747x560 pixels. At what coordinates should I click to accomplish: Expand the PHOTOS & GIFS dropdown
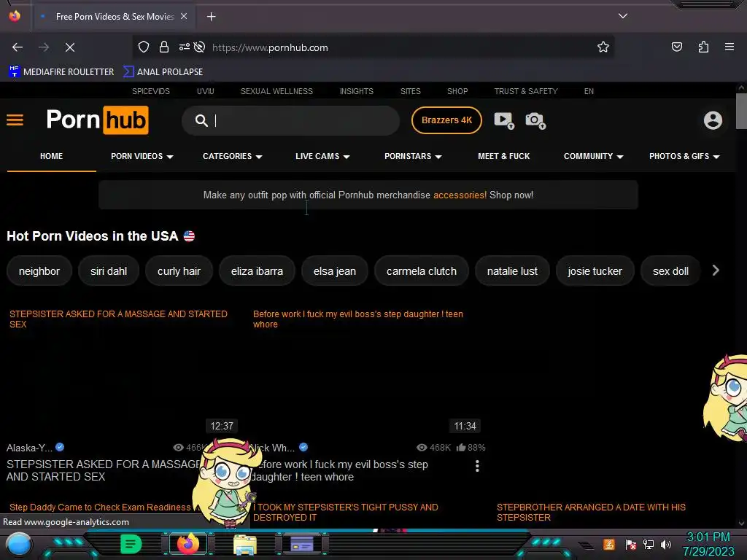pos(684,156)
